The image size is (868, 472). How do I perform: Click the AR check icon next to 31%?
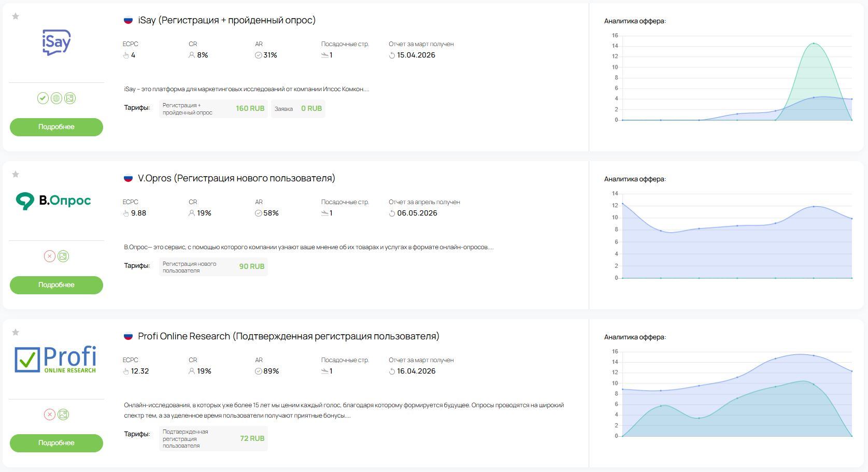click(x=259, y=55)
